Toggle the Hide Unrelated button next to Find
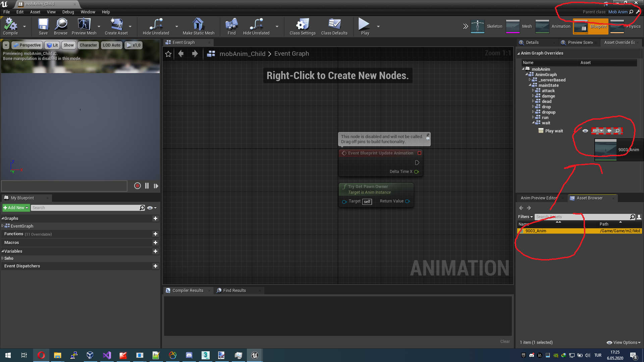644x362 pixels. pyautogui.click(x=256, y=26)
